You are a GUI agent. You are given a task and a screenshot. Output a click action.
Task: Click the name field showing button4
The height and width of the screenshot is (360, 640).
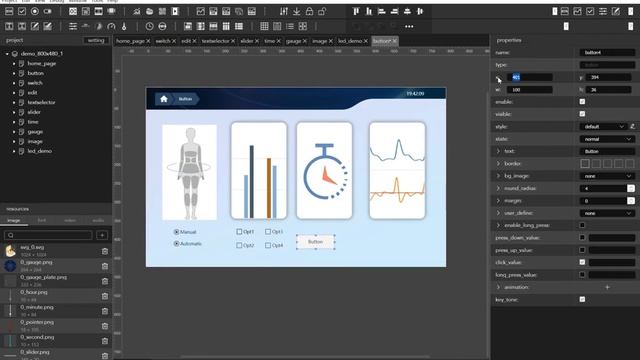click(607, 53)
